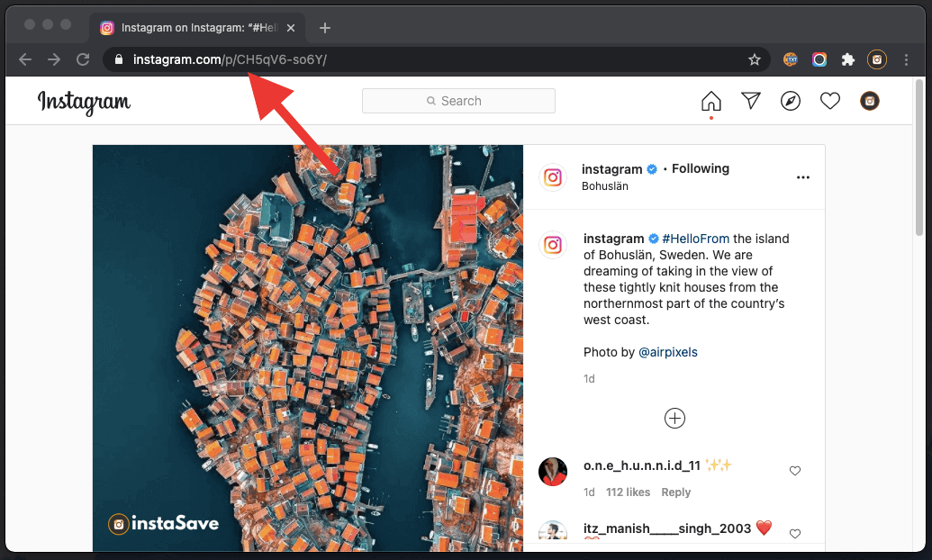The width and height of the screenshot is (932, 560).
Task: Reload the page with the refresh icon
Action: click(x=83, y=59)
